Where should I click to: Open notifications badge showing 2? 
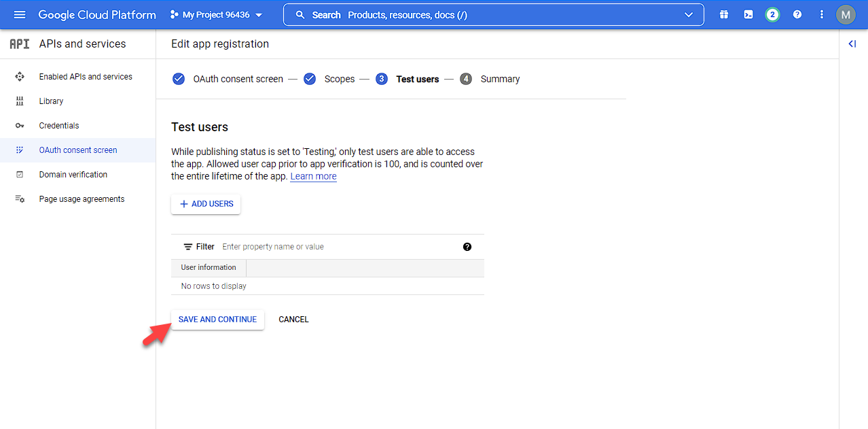(772, 14)
